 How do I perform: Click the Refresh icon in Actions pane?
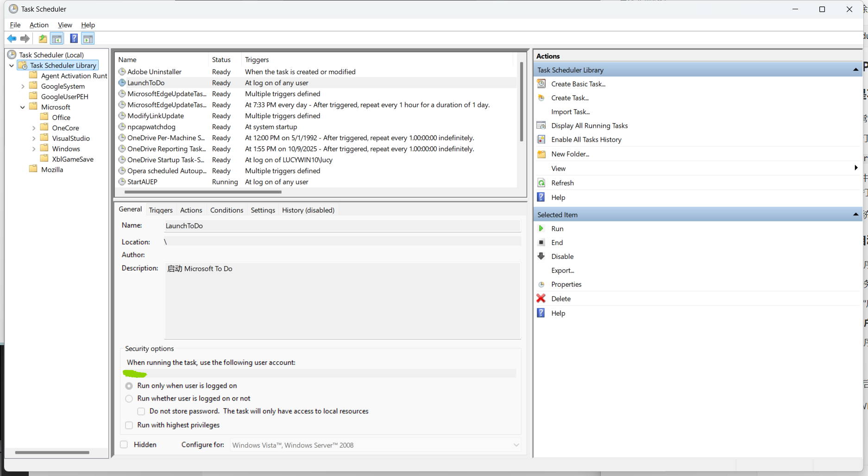(x=541, y=183)
